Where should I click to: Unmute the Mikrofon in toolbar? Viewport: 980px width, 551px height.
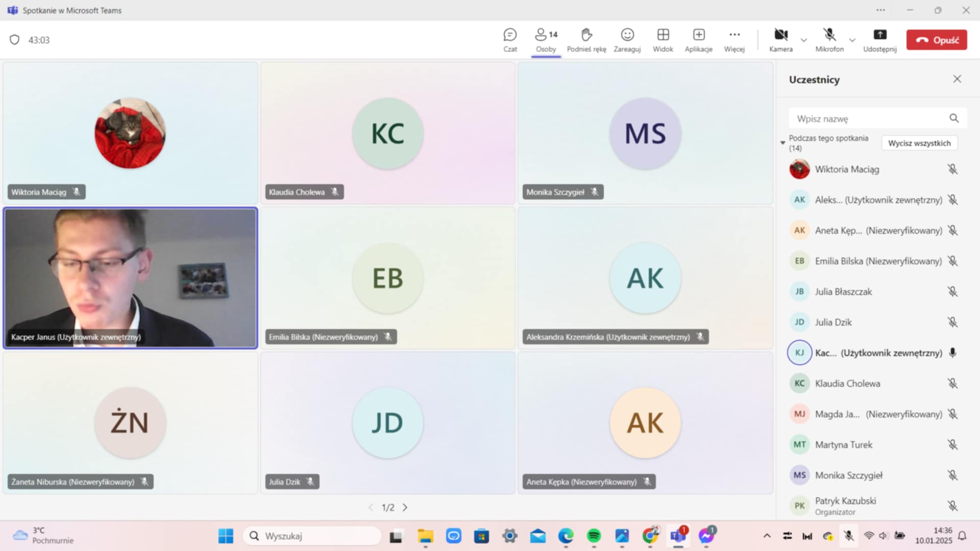pos(829,40)
